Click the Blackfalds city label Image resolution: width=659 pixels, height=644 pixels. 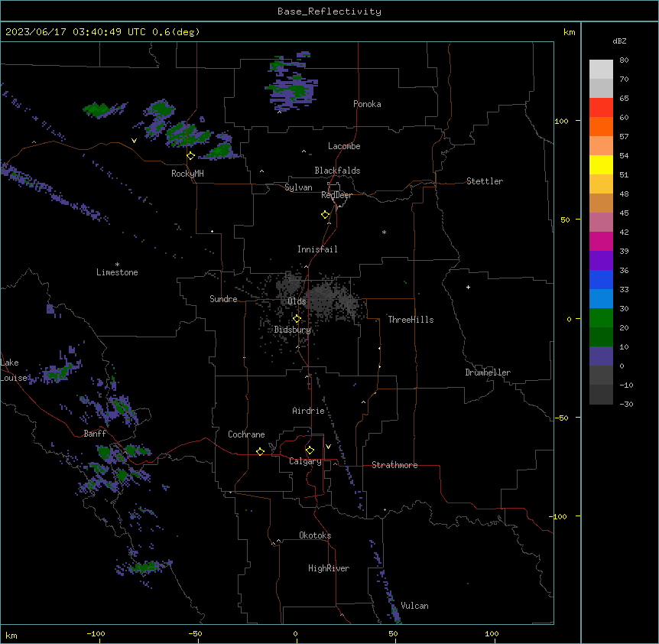337,171
